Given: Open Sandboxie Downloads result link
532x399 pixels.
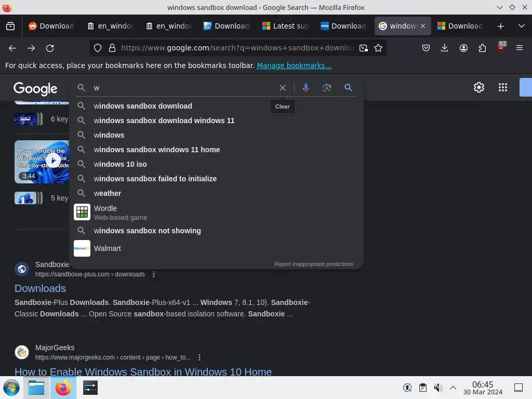Looking at the screenshot, I should click(40, 288).
